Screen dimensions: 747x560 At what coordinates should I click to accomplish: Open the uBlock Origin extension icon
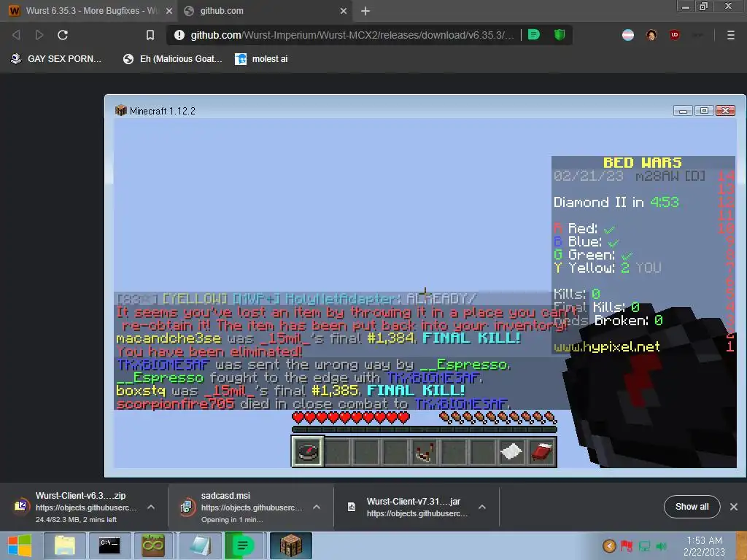[675, 35]
